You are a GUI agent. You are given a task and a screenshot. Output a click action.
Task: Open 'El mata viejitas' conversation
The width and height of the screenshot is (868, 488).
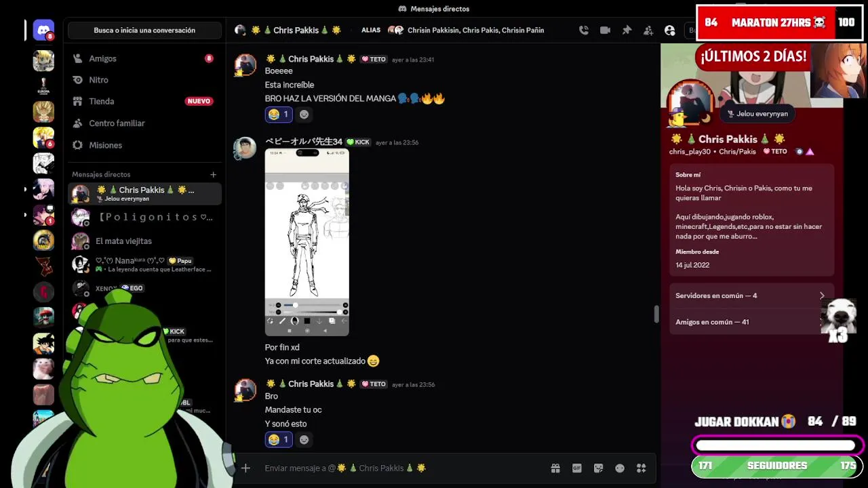coord(144,241)
